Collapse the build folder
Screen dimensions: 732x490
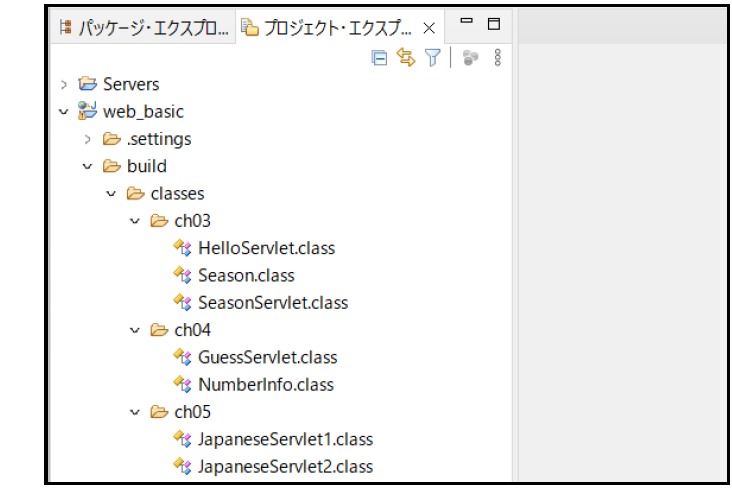88,166
